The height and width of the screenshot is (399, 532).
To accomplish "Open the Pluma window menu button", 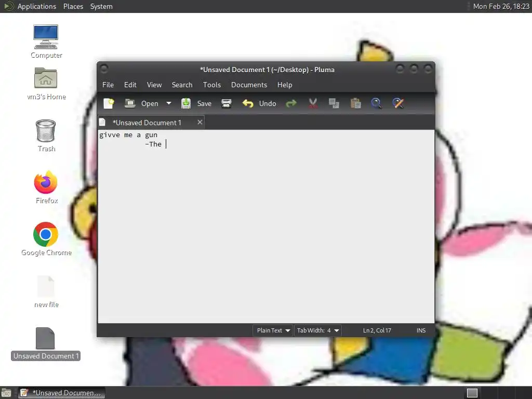I will tap(104, 69).
